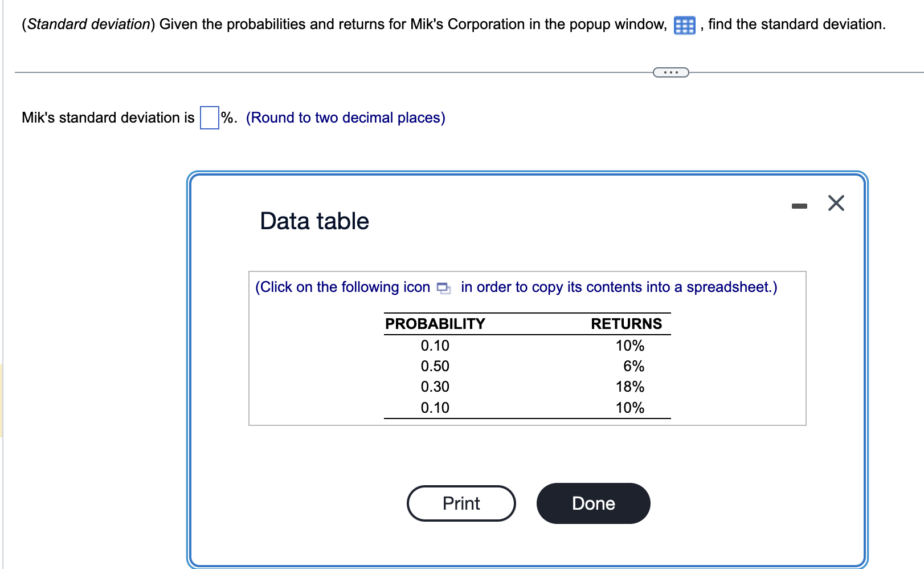924x569 pixels.
Task: Click the three-dot expander on the divider line
Action: (670, 72)
